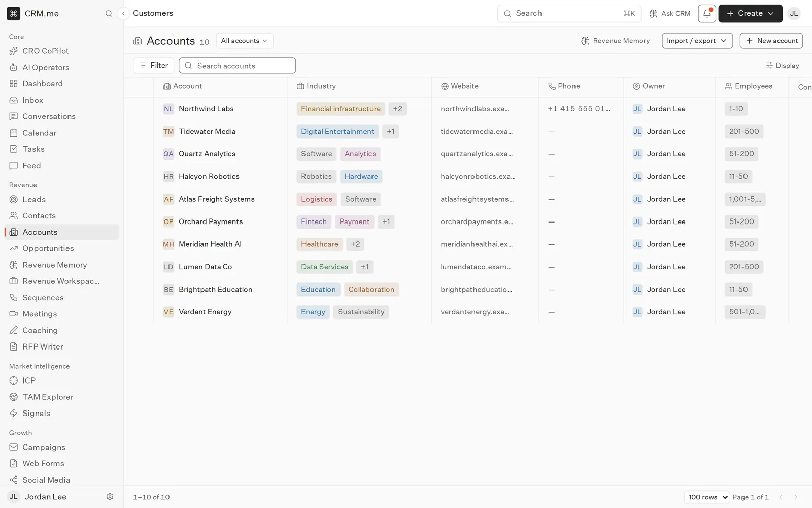The height and width of the screenshot is (508, 812).
Task: Select Contacts in the sidebar
Action: tap(62, 215)
